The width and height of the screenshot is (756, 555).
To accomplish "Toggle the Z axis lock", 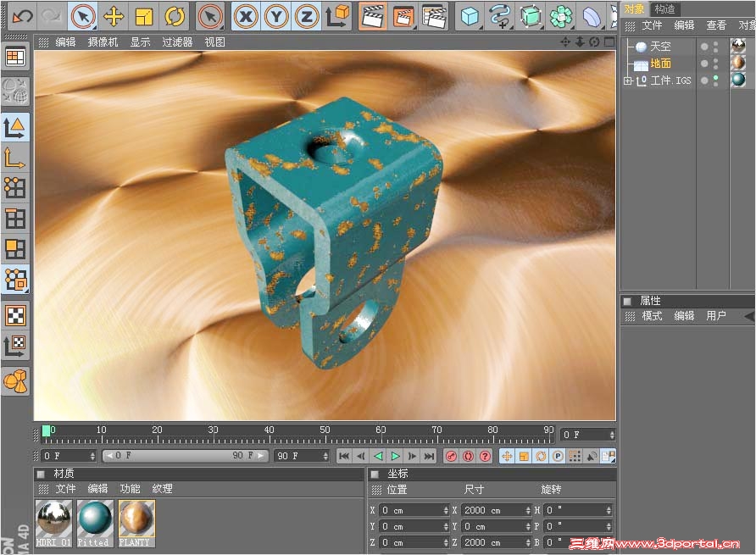I will [306, 16].
